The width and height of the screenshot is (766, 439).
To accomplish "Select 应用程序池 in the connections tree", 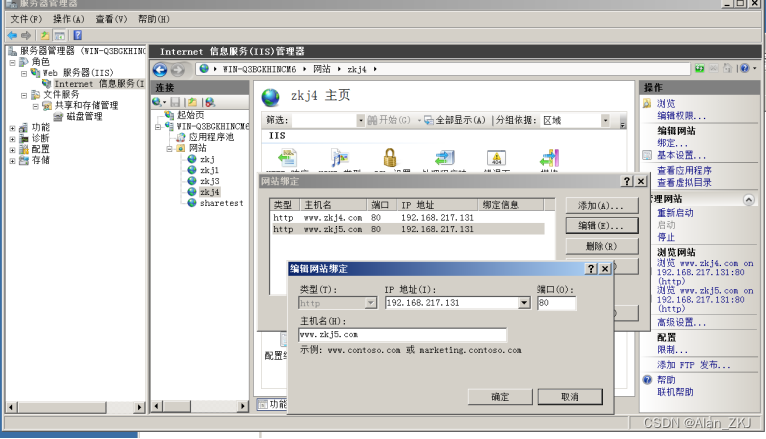I will [211, 137].
